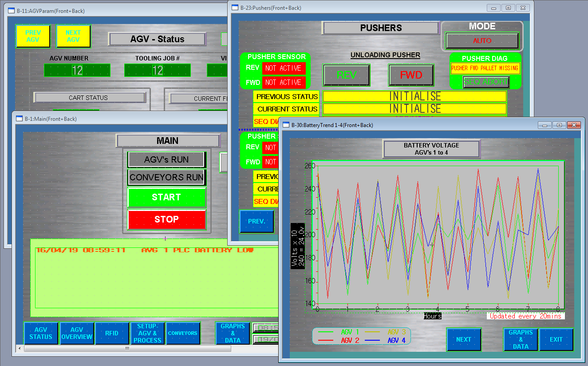Click AGV's RUN indicator in Main window

click(166, 159)
